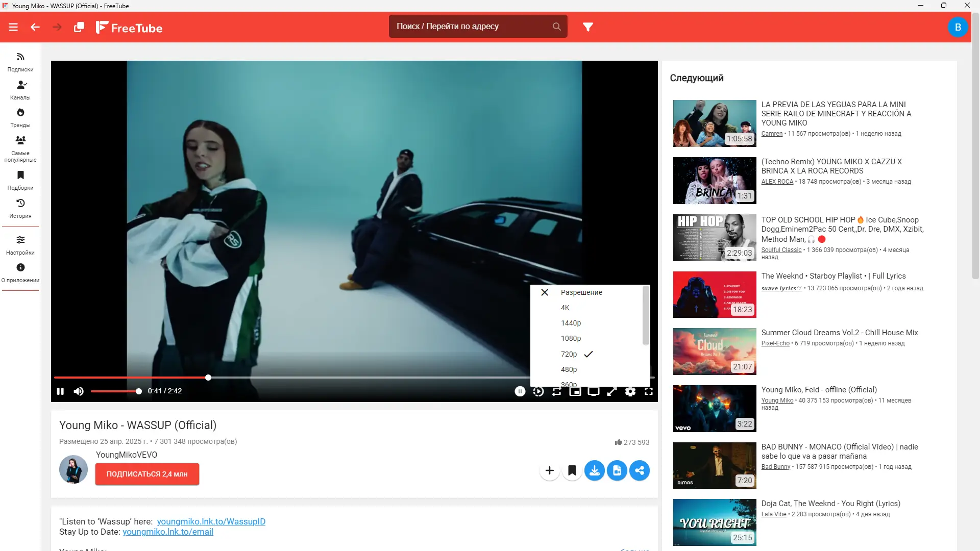
Task: Open the Subscriptions (Подписки) sidebar item
Action: point(20,62)
